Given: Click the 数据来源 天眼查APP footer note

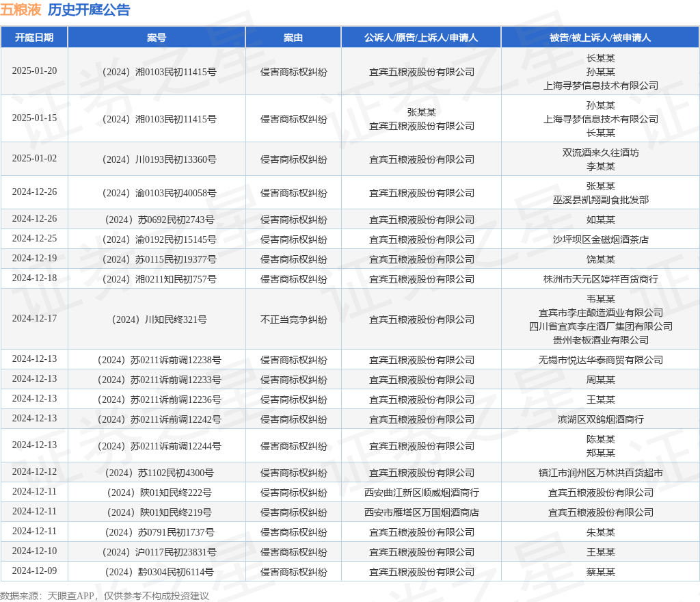Looking at the screenshot, I should coord(105,597).
